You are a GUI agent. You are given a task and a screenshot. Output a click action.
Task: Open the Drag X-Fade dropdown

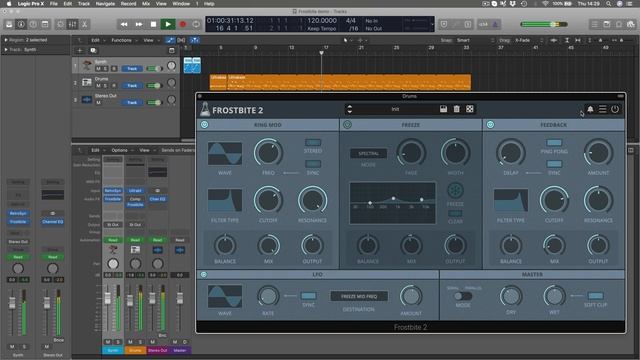[529, 40]
